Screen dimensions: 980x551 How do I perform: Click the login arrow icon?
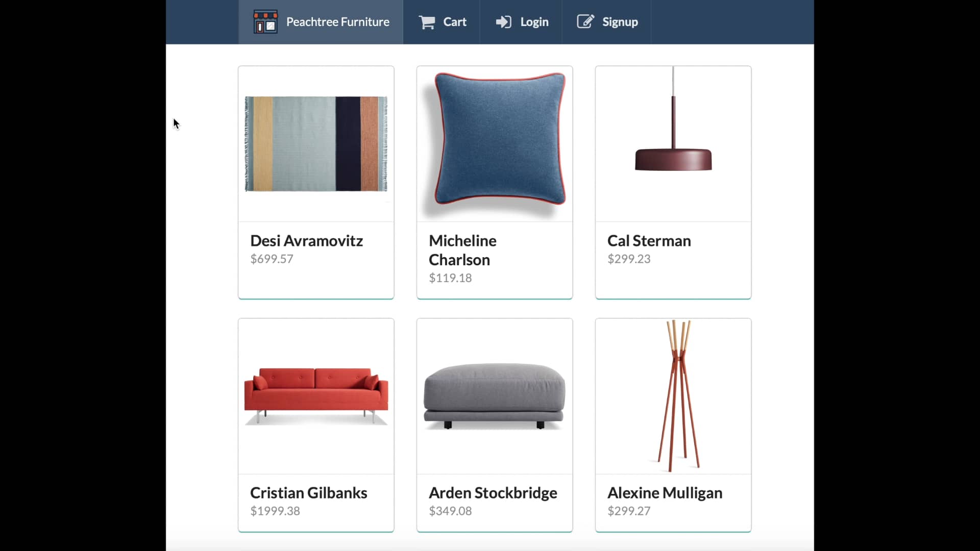pos(503,22)
